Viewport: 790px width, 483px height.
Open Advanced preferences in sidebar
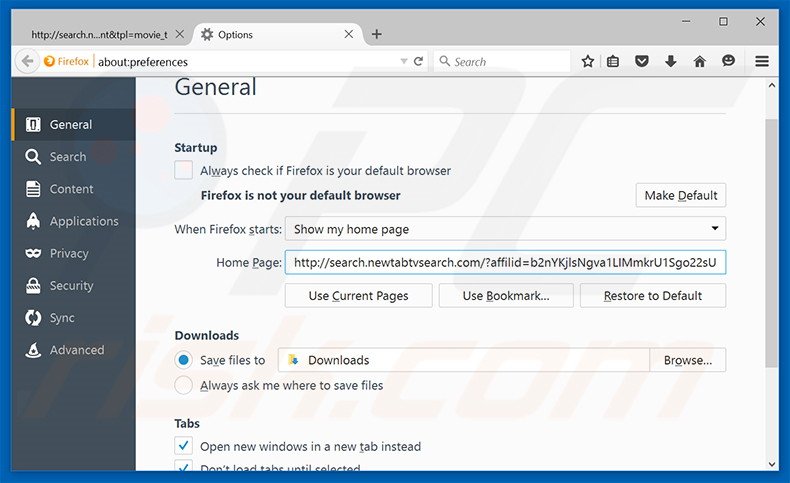point(73,350)
